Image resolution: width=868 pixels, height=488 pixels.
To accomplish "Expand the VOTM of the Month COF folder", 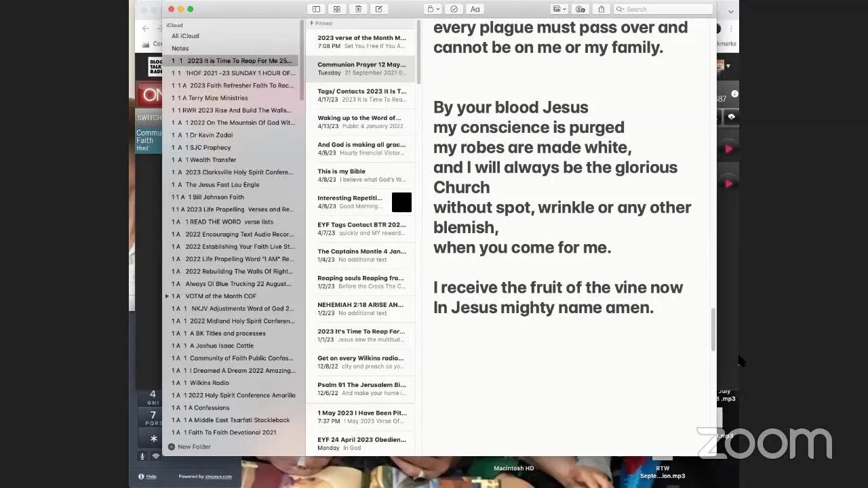I will 167,296.
